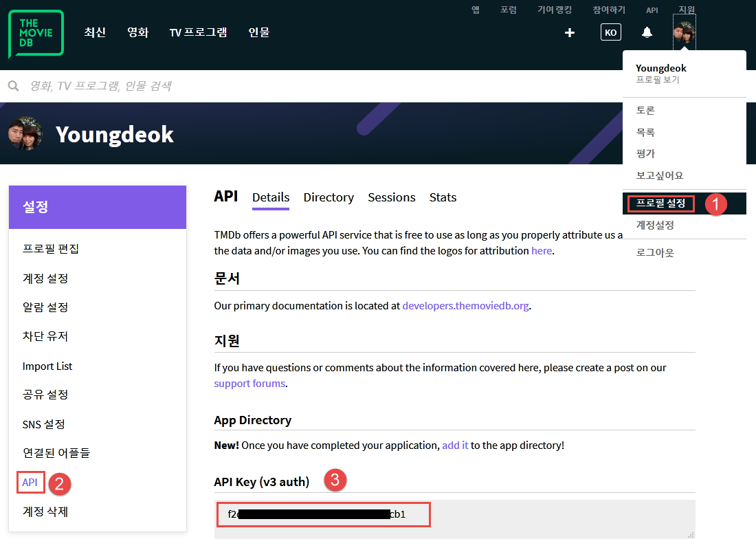The height and width of the screenshot is (550, 756).
Task: Open the KO language selector
Action: click(x=610, y=32)
